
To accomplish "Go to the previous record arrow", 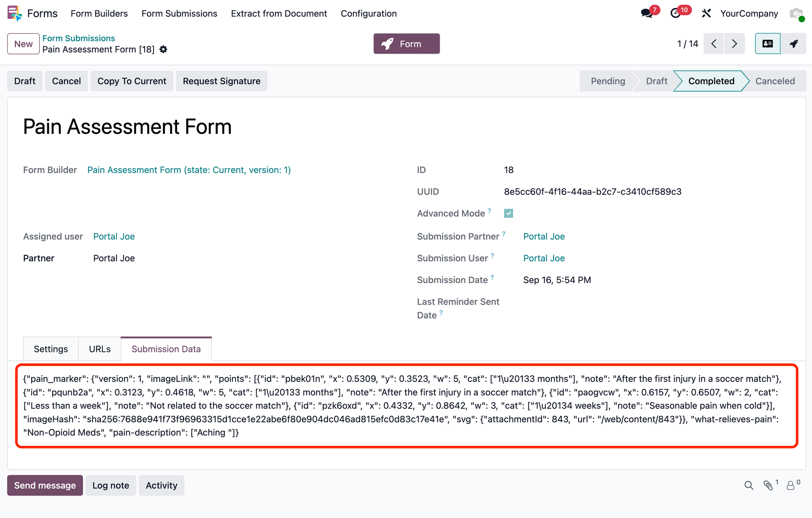I will pos(714,44).
